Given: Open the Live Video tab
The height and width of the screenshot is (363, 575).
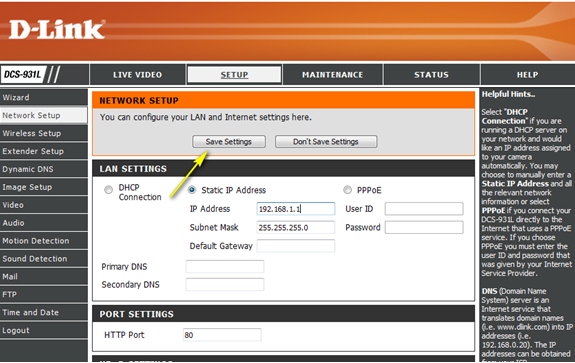Looking at the screenshot, I should 138,75.
